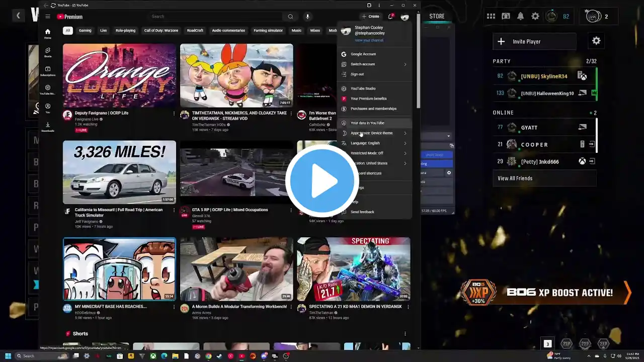The width and height of the screenshot is (644, 362).
Task: Open the party members icon showing 2
Action: click(594, 17)
